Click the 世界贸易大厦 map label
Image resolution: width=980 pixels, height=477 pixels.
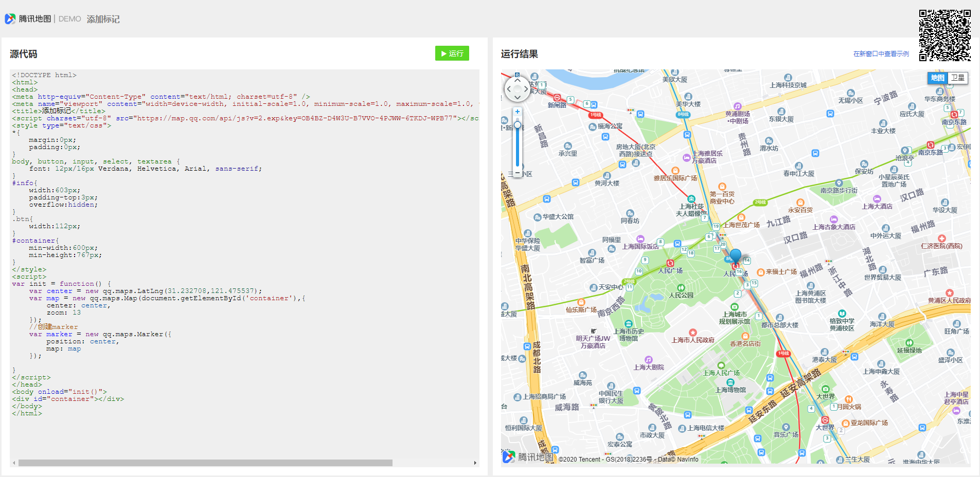[883, 278]
